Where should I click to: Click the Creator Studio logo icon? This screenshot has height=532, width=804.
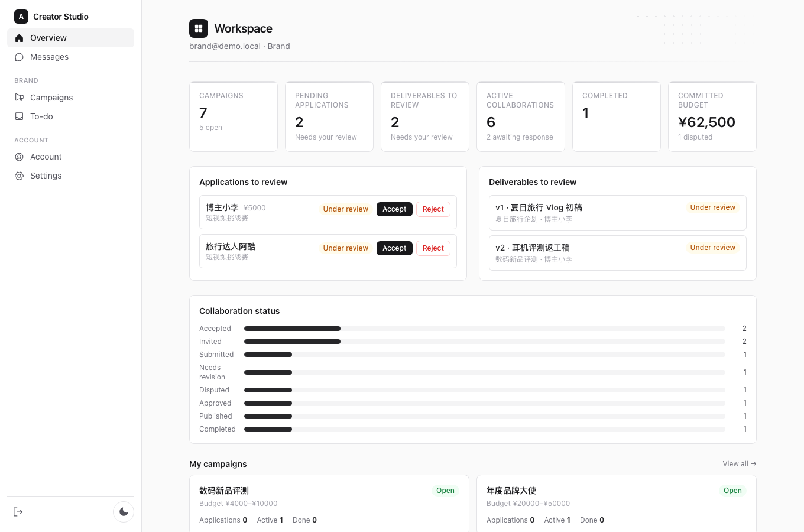21,17
